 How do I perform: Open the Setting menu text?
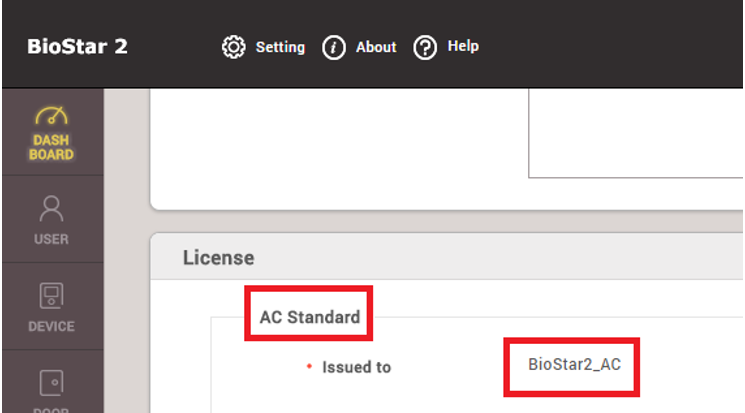point(280,47)
